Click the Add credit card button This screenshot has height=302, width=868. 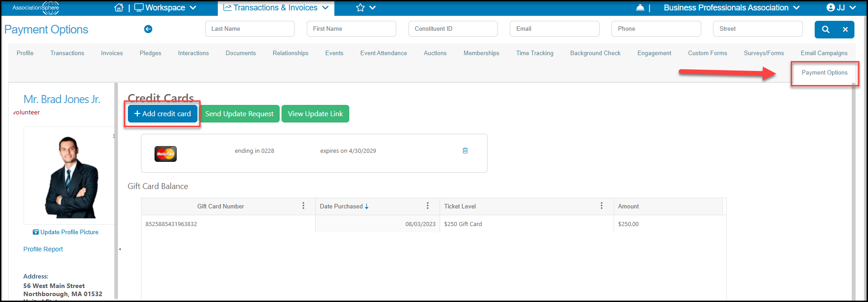click(163, 113)
